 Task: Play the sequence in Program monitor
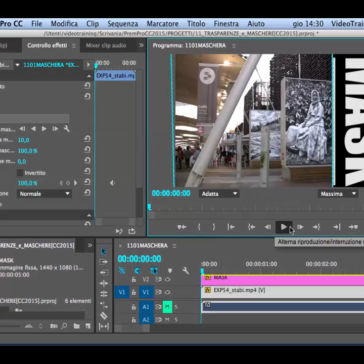point(283,227)
